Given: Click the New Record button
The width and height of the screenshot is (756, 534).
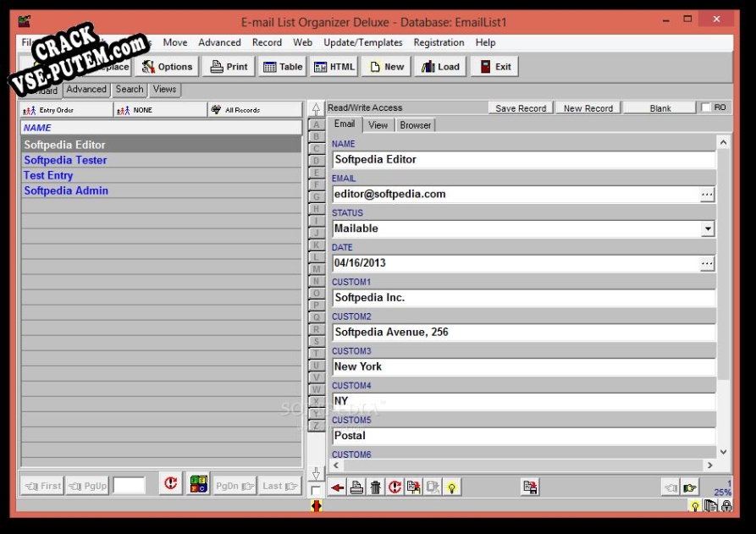Looking at the screenshot, I should tap(588, 108).
